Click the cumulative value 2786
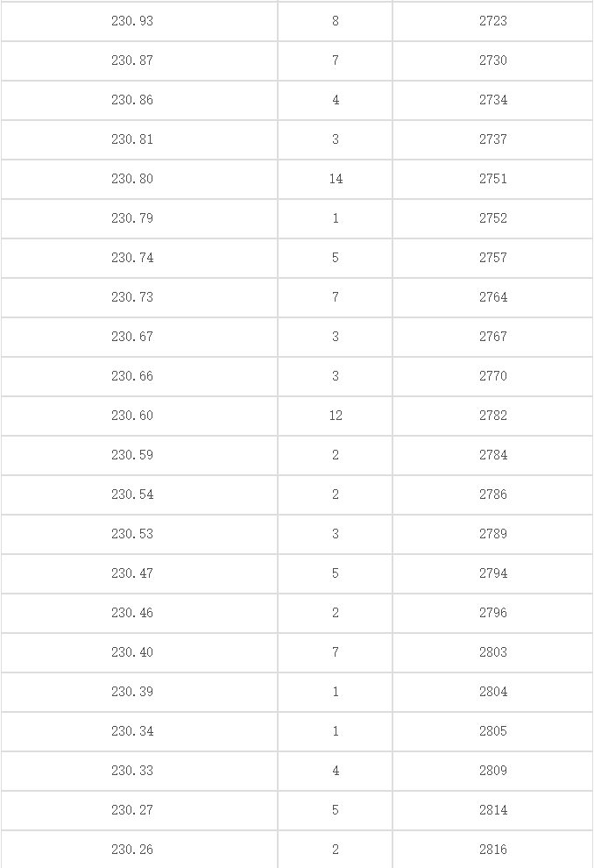594x868 pixels. (492, 494)
